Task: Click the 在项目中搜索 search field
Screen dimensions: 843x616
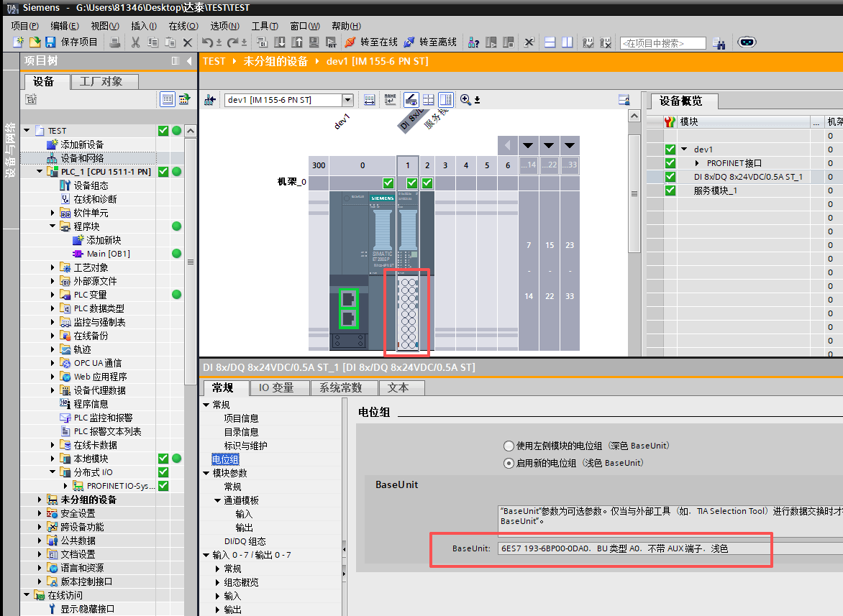Action: point(663,43)
